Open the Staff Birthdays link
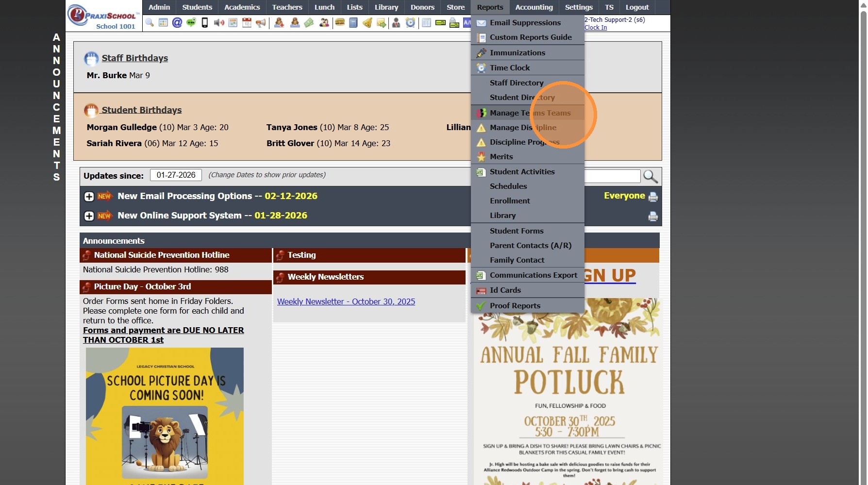 134,58
